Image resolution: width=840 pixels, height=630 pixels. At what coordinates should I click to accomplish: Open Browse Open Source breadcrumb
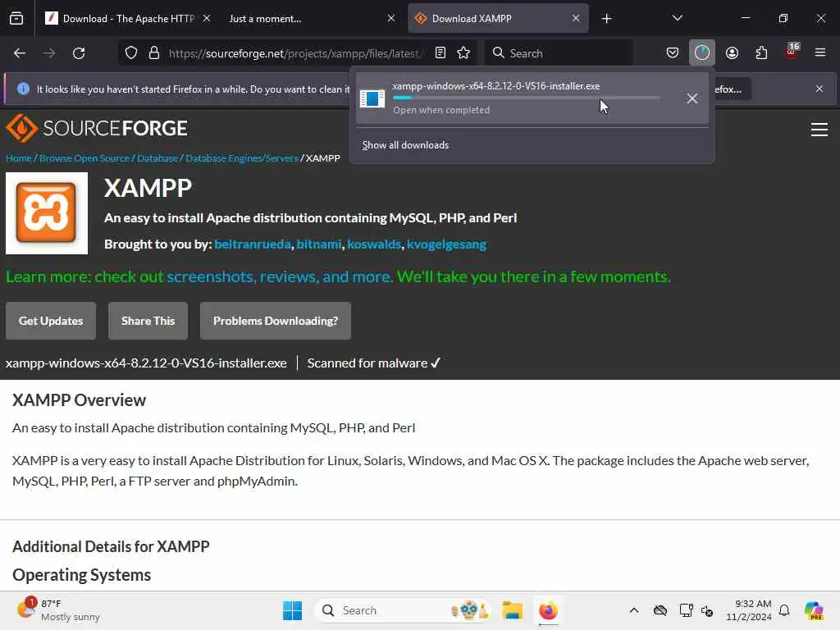(x=84, y=158)
